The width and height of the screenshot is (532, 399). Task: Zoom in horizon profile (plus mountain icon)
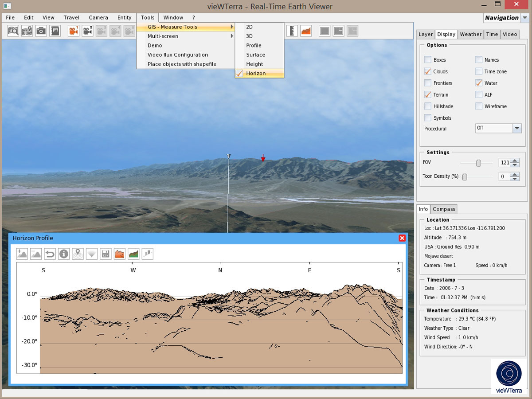click(22, 254)
